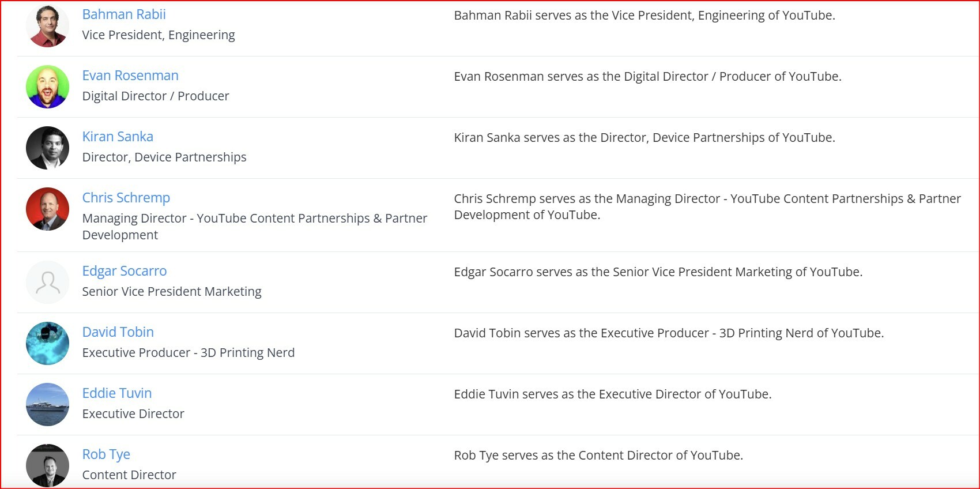This screenshot has height=489, width=980.
Task: Select Kiran Sanka's black-and-white photo
Action: coord(48,148)
